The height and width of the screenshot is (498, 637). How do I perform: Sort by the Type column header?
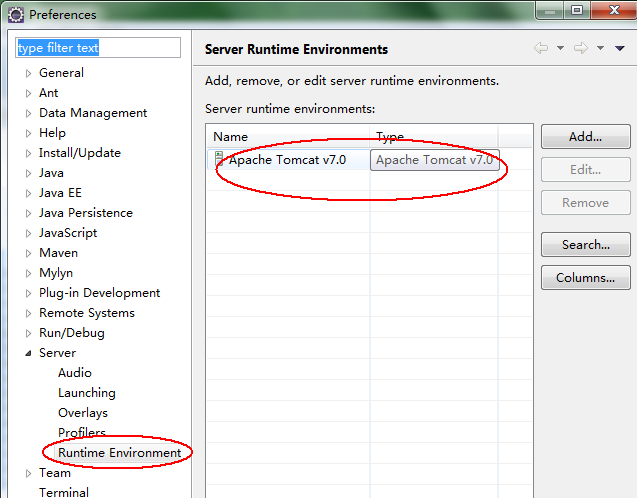[434, 137]
